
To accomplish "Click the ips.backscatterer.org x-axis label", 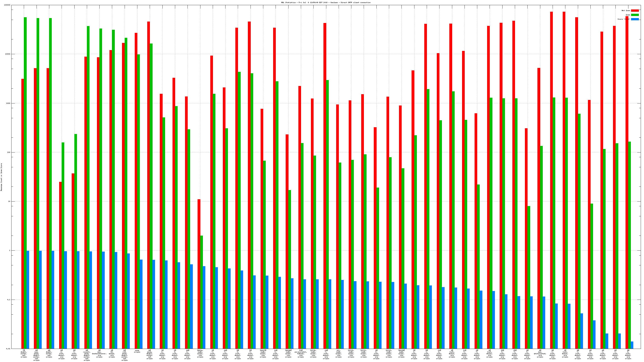I will click(x=99, y=354).
